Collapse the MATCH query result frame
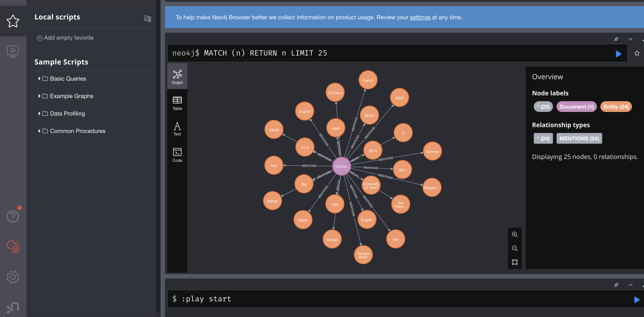The height and width of the screenshot is (317, 644). pyautogui.click(x=631, y=39)
